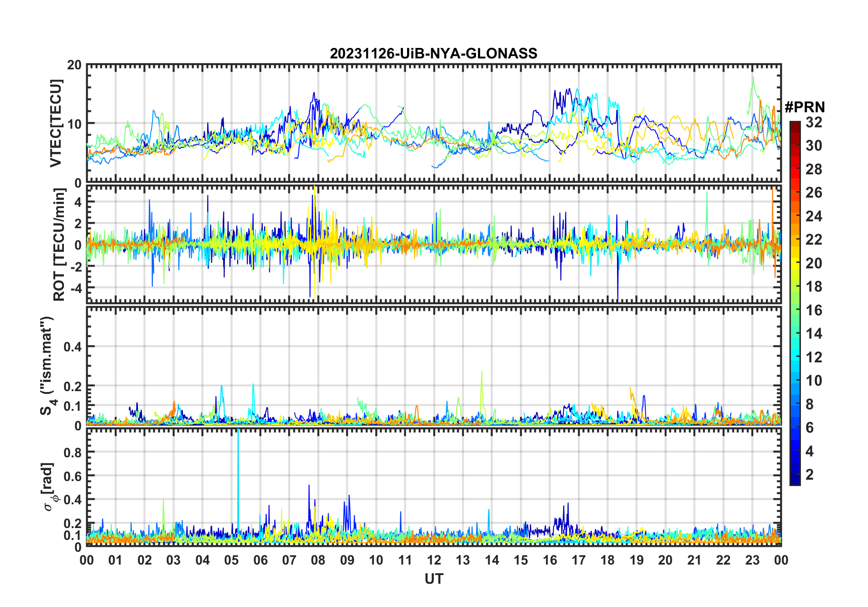Viewport: 868px width, 607px height.
Task: Pick x-axis hour tick label 07
Action: click(289, 560)
